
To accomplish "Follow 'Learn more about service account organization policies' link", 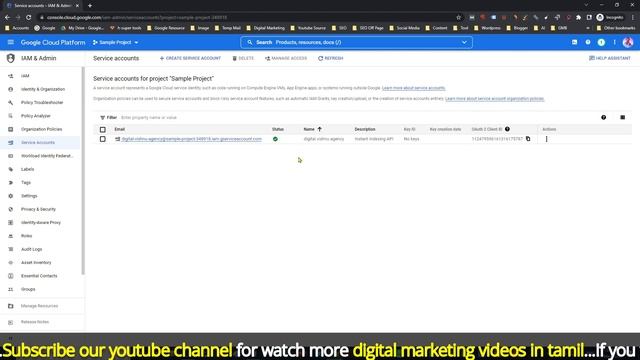I will point(494,99).
